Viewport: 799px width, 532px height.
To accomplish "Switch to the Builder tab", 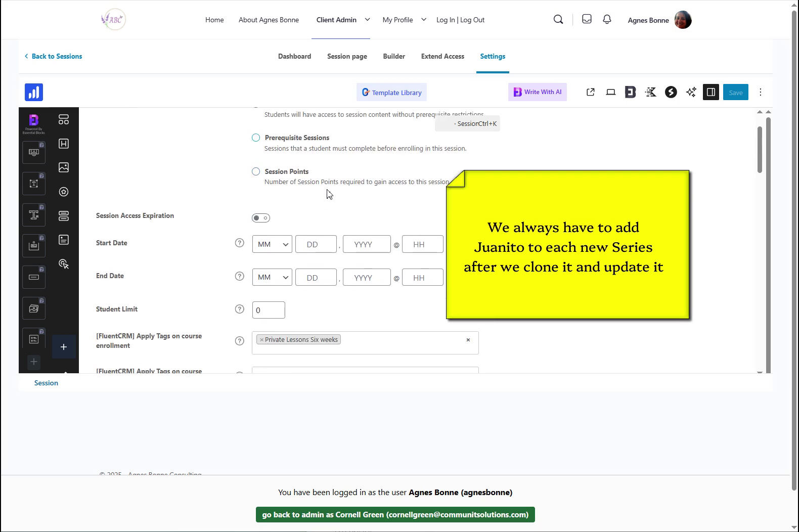I will pyautogui.click(x=394, y=56).
